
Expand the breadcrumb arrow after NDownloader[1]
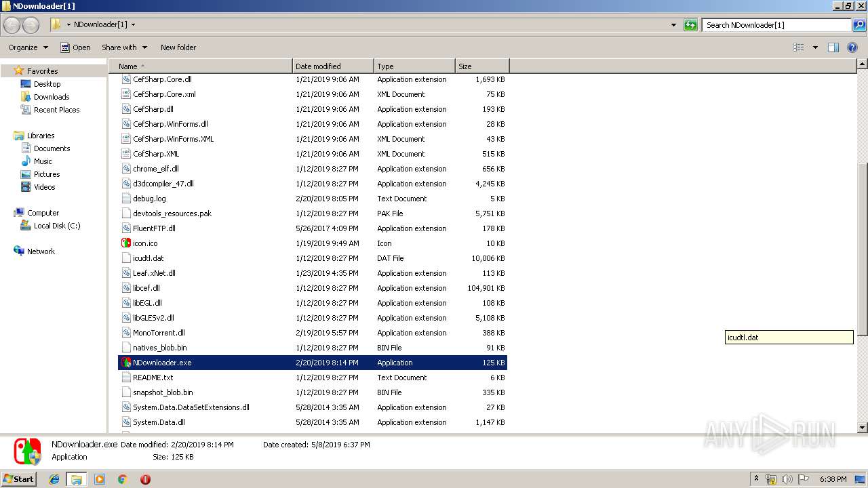tap(133, 24)
